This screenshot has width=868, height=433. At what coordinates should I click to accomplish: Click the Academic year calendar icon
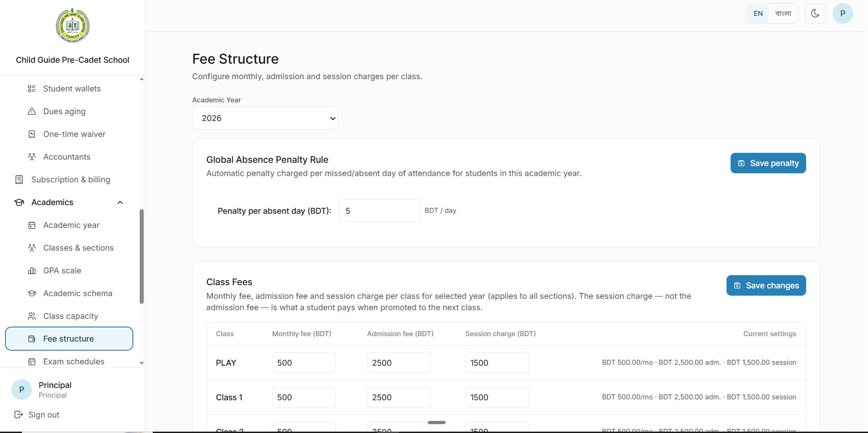(x=32, y=225)
